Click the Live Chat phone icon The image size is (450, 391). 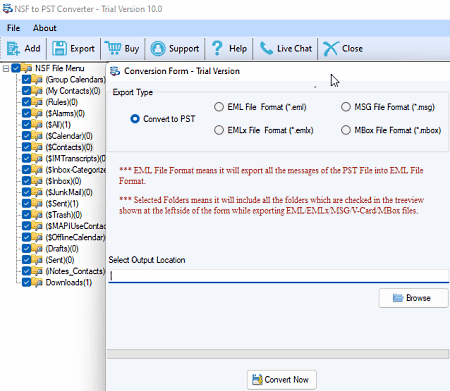266,49
